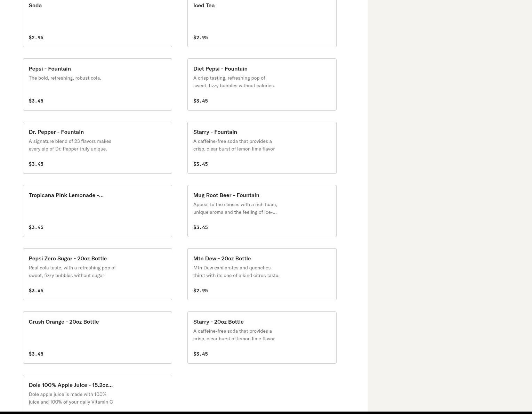
Task: Select the Starry - 20oz Bottle card
Action: tap(262, 338)
